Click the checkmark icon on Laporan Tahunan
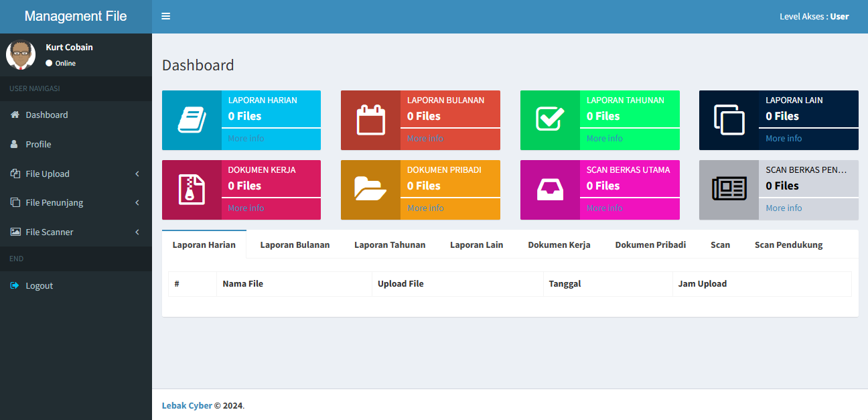 (550, 121)
